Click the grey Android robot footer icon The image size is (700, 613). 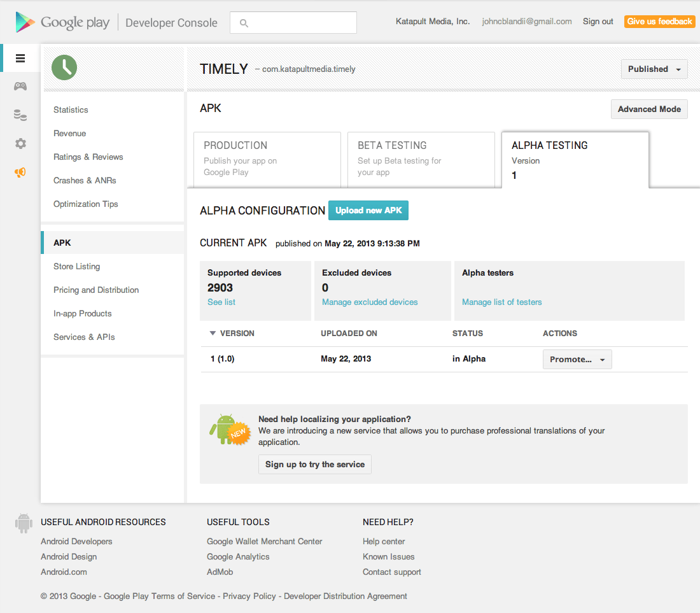point(24,523)
